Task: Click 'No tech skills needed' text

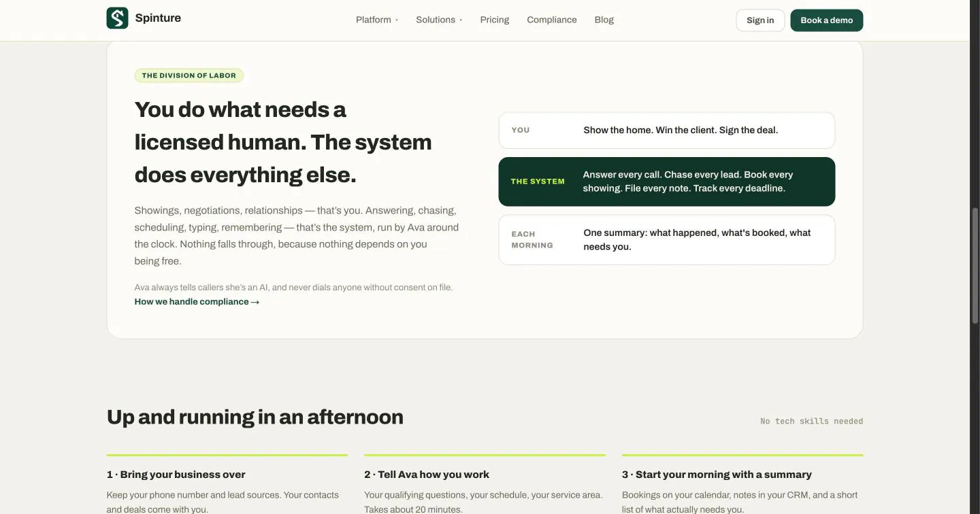Action: [x=811, y=422]
